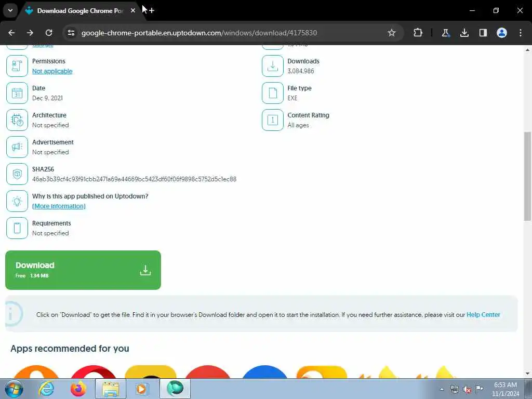
Task: Launch Firefox from the taskbar
Action: [x=78, y=389]
